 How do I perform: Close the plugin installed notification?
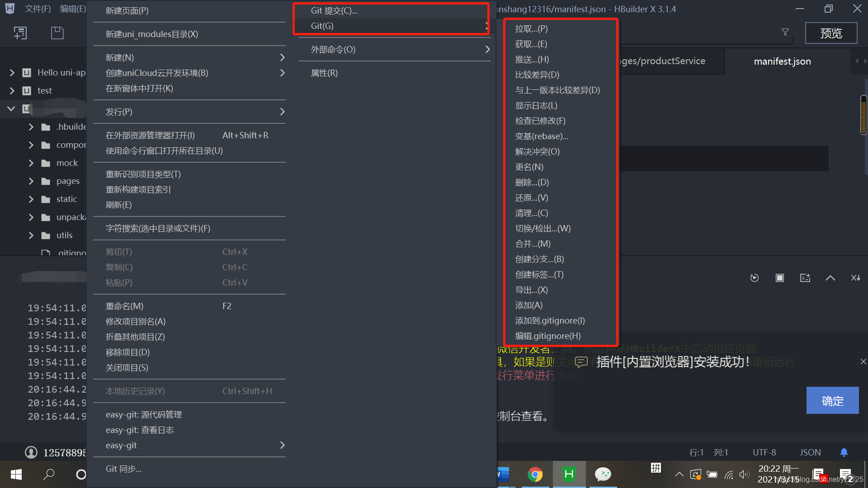[863, 361]
